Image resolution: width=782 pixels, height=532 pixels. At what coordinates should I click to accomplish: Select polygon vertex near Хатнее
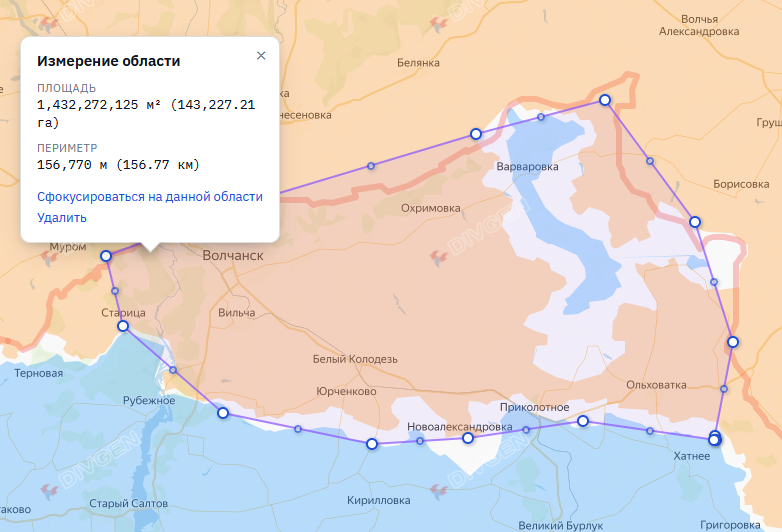[714, 439]
